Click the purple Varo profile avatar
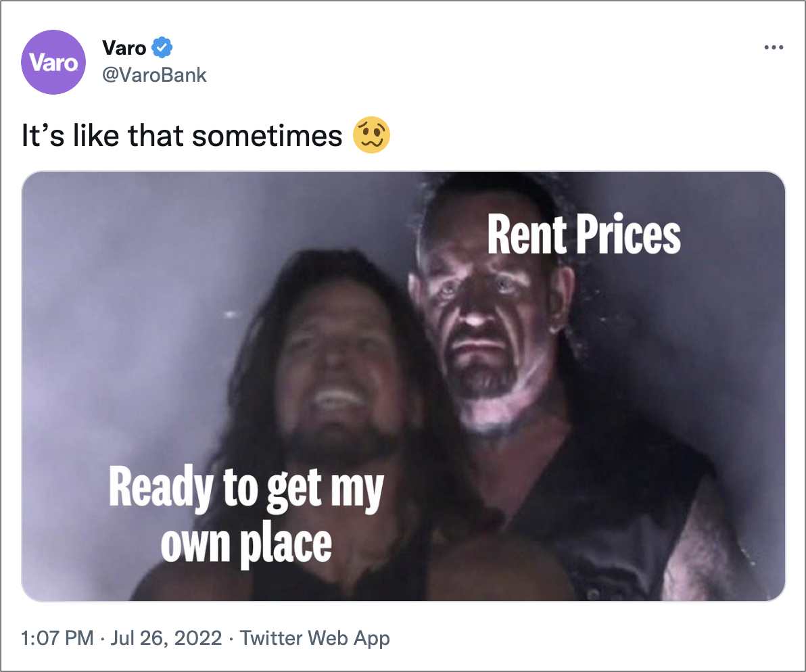This screenshot has width=806, height=672. [x=53, y=62]
